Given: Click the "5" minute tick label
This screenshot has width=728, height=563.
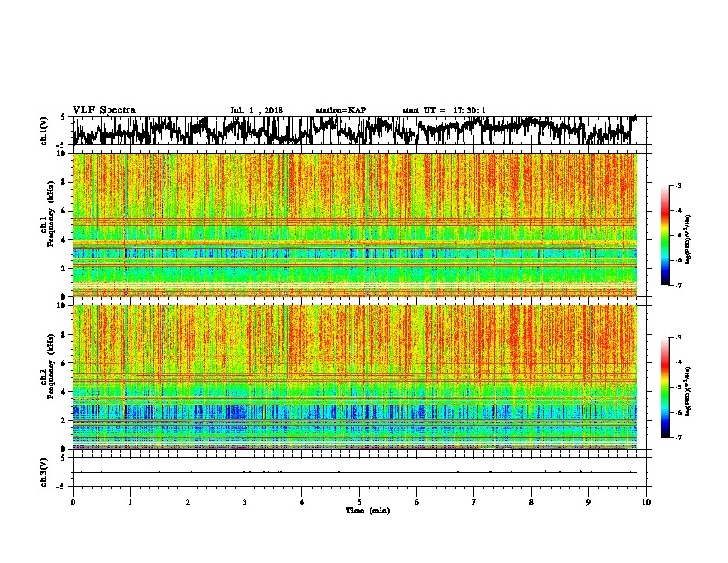Looking at the screenshot, I should [359, 502].
